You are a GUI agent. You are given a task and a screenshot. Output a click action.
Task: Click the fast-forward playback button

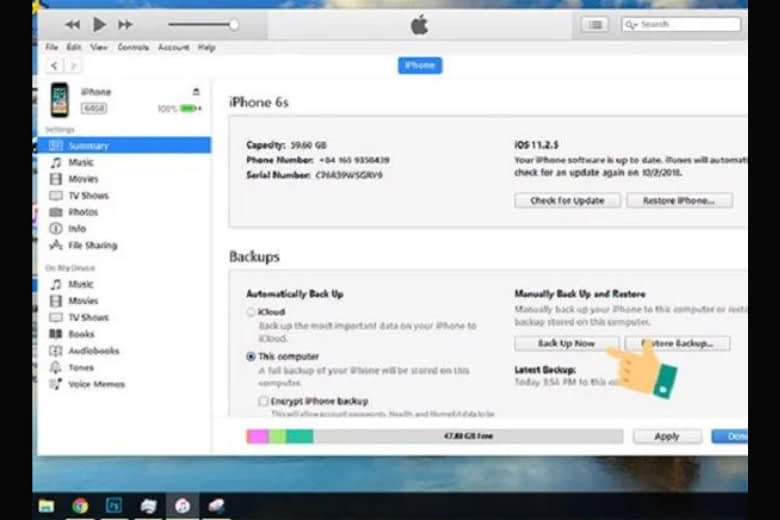pos(125,24)
